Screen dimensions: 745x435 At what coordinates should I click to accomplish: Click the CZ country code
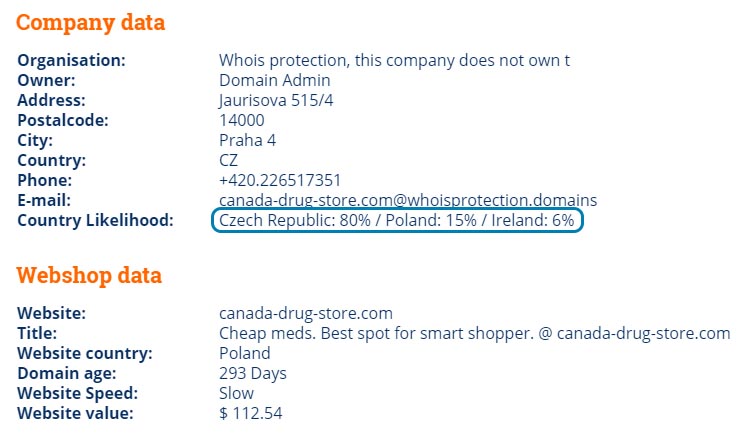click(x=229, y=160)
